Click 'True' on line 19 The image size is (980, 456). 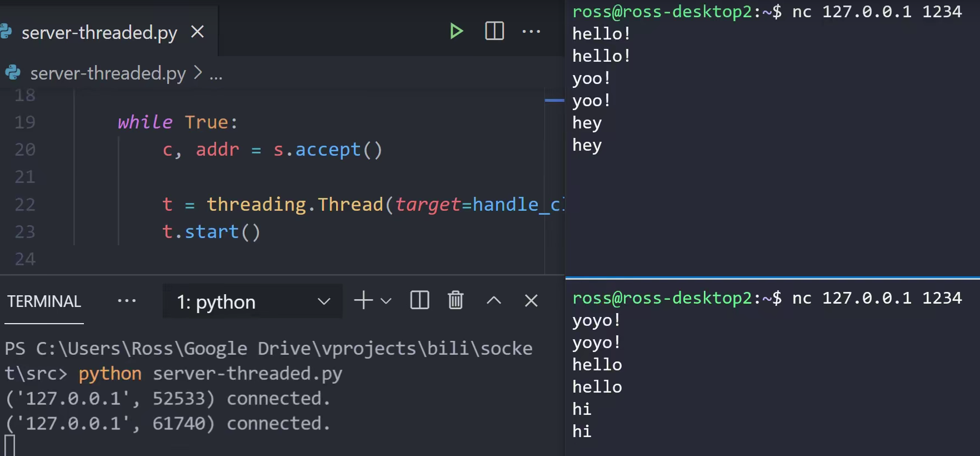[x=206, y=122]
